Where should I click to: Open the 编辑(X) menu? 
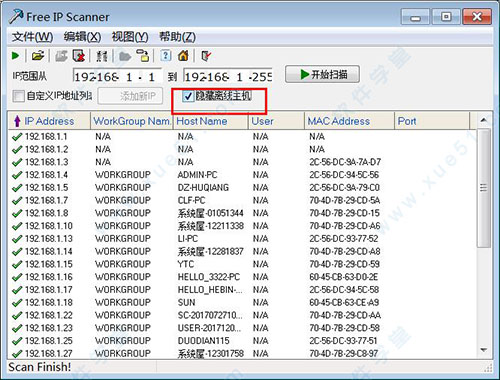click(82, 37)
